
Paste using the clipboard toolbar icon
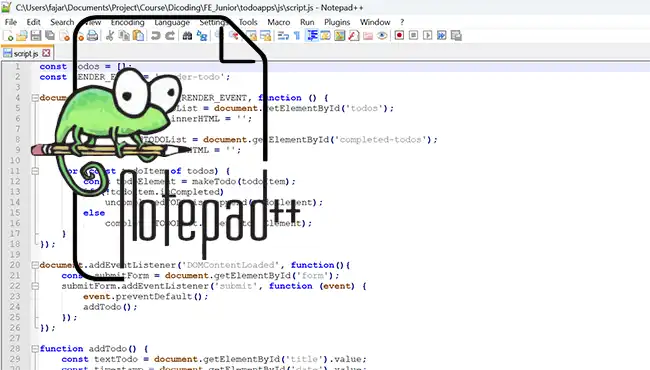tap(138, 36)
